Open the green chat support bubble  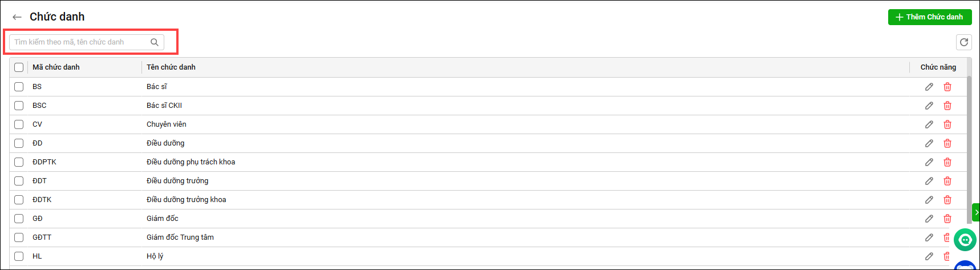tap(965, 240)
